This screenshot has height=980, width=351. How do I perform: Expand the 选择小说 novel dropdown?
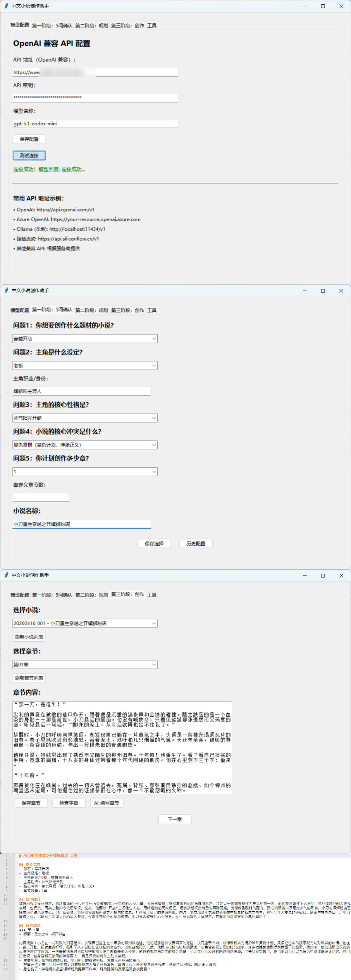pos(85,623)
